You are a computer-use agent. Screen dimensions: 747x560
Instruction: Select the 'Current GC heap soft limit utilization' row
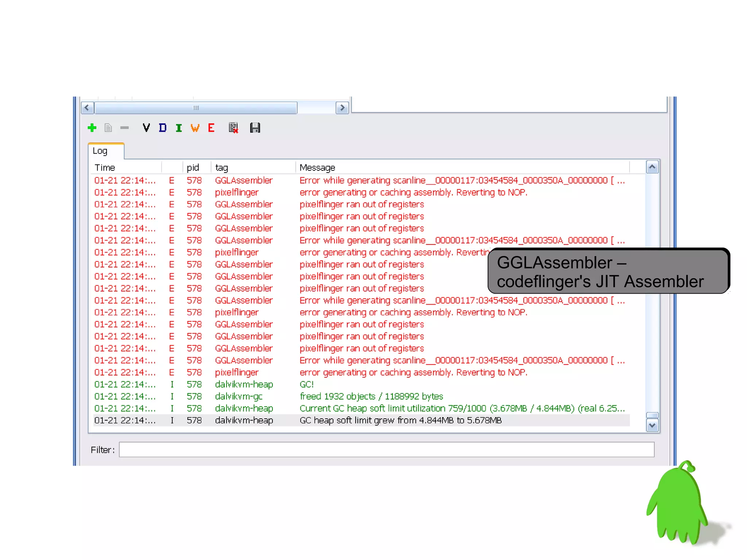[x=361, y=408]
